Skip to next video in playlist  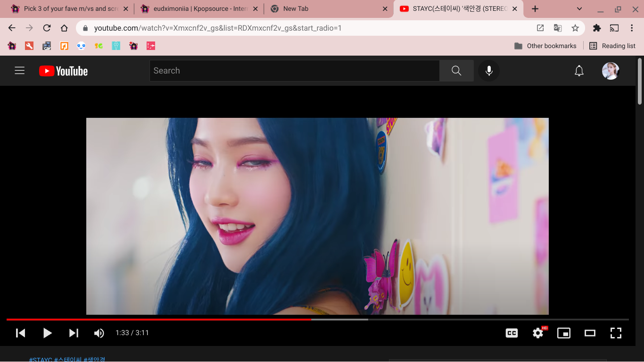point(74,333)
